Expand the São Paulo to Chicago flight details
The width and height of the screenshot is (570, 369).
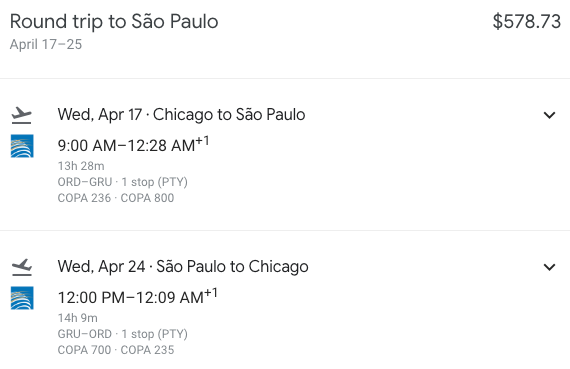549,267
